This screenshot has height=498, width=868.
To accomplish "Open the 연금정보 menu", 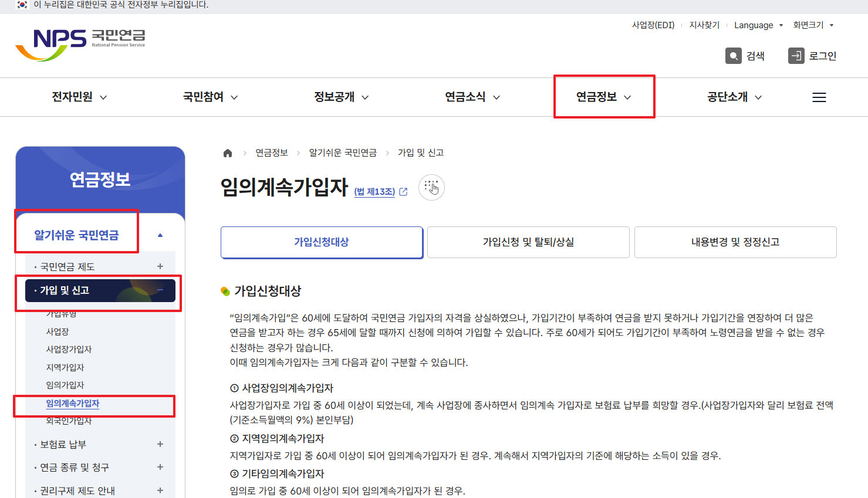I will point(604,97).
